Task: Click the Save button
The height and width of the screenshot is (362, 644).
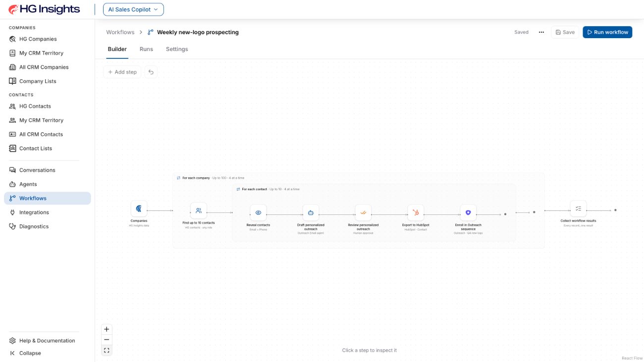Action: click(565, 32)
